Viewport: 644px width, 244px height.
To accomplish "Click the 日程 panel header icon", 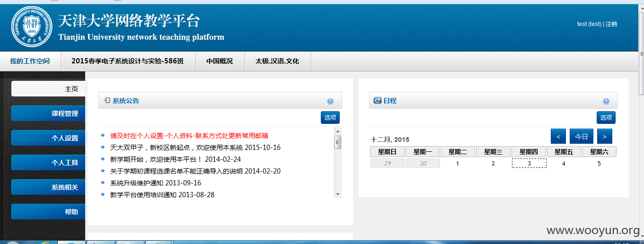I will [x=378, y=100].
